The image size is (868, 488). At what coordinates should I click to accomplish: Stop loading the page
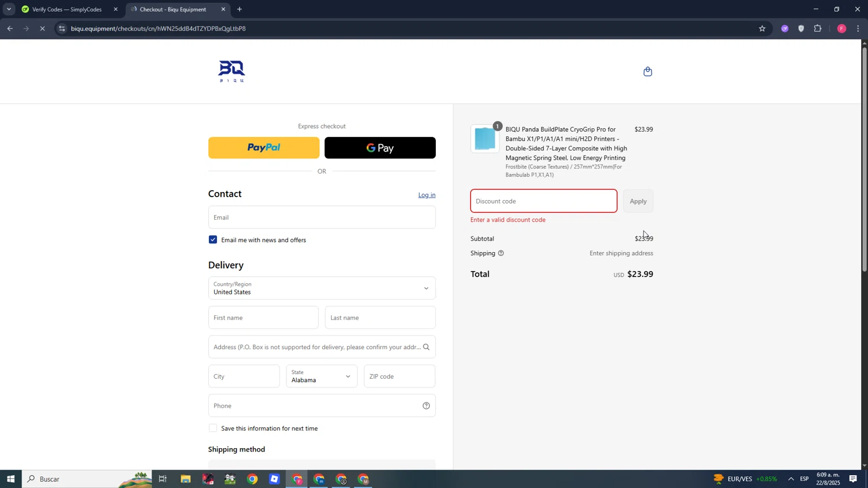[x=42, y=28]
